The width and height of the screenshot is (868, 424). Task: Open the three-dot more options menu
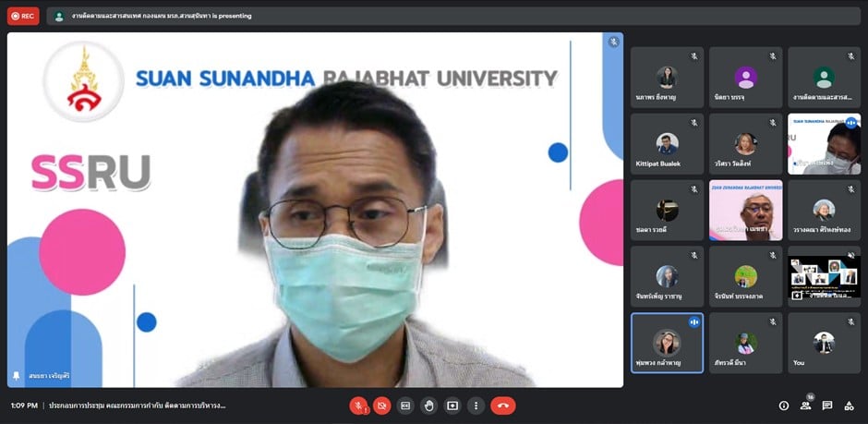pyautogui.click(x=476, y=406)
